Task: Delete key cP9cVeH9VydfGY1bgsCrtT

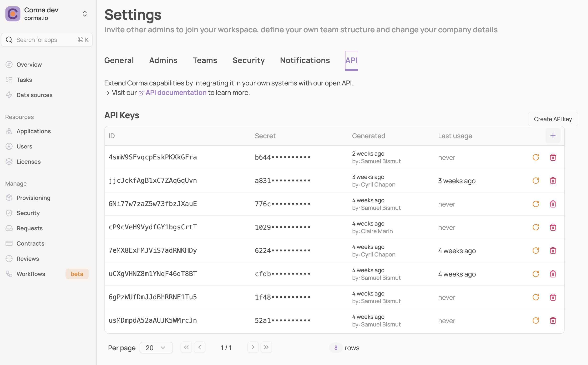Action: [553, 227]
